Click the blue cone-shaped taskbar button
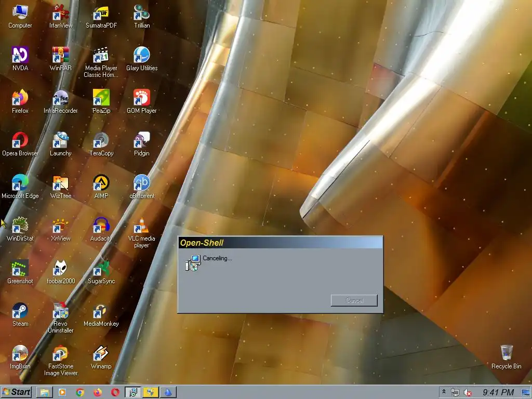 pos(168,392)
